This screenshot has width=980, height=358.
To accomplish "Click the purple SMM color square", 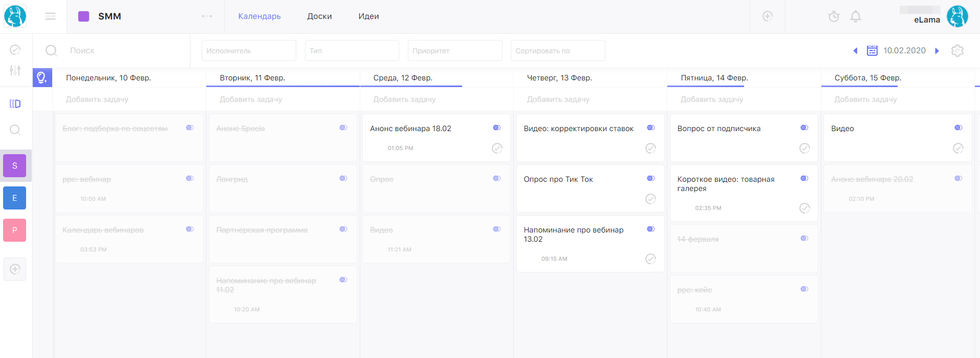I will [83, 16].
